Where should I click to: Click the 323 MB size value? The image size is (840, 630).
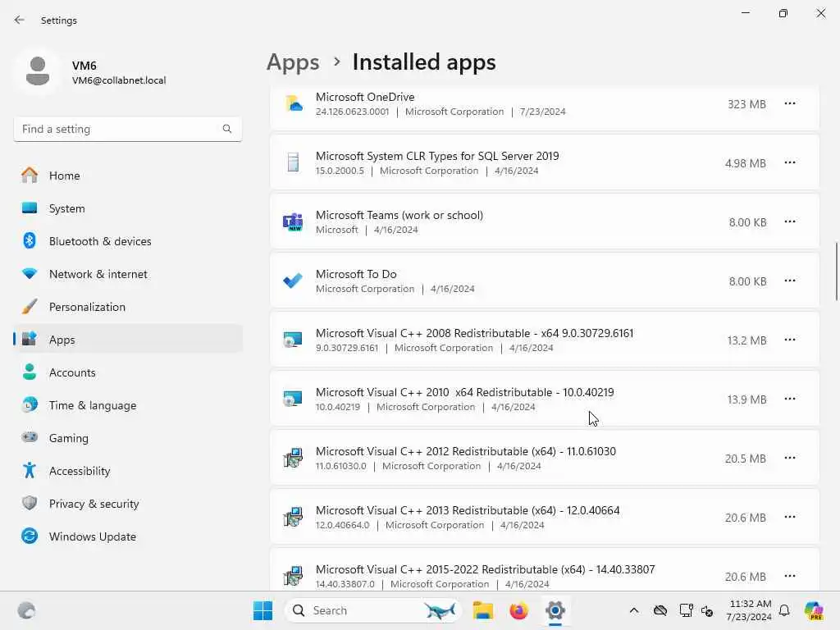pyautogui.click(x=746, y=104)
